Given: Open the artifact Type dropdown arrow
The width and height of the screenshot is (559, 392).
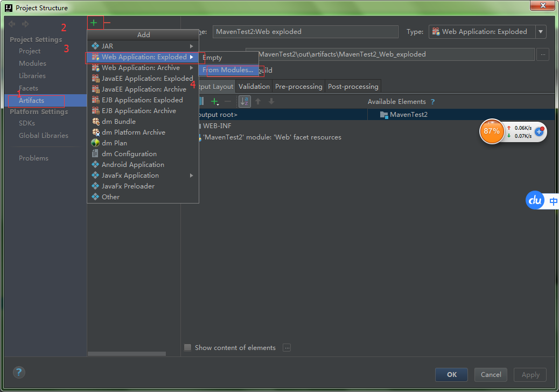Looking at the screenshot, I should 541,32.
